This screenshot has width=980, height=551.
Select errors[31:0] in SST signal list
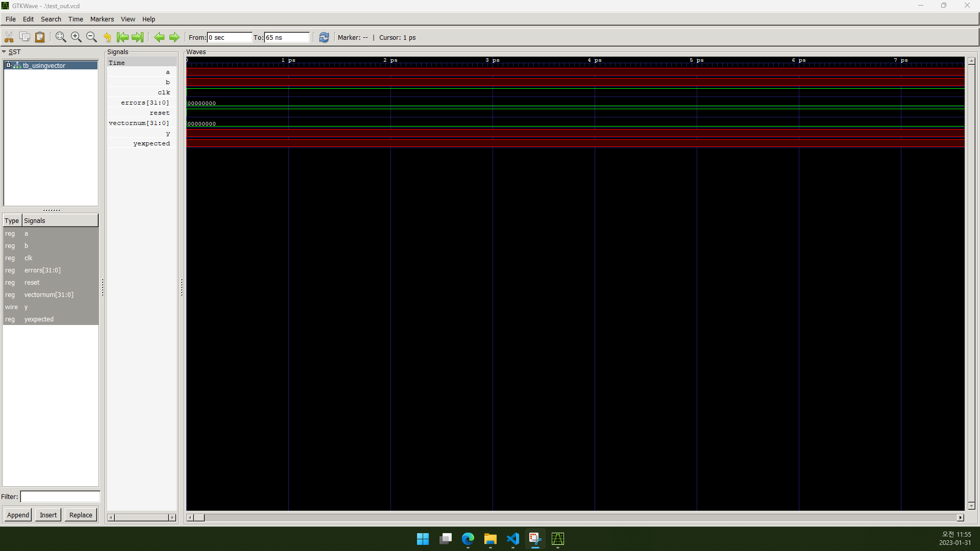[51, 270]
